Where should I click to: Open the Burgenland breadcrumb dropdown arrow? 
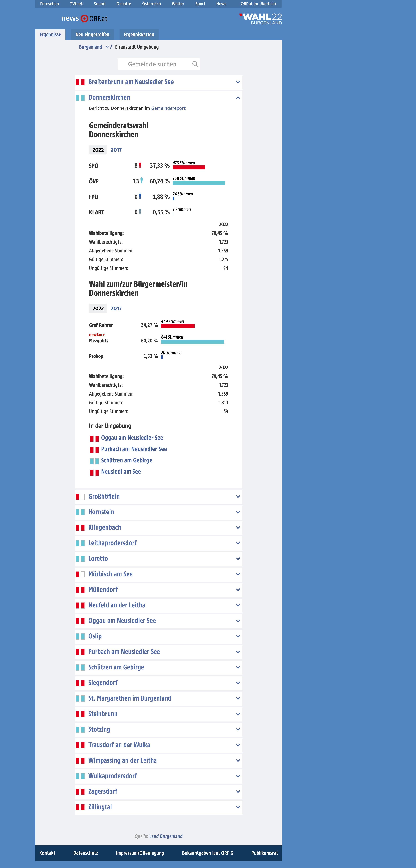point(107,47)
